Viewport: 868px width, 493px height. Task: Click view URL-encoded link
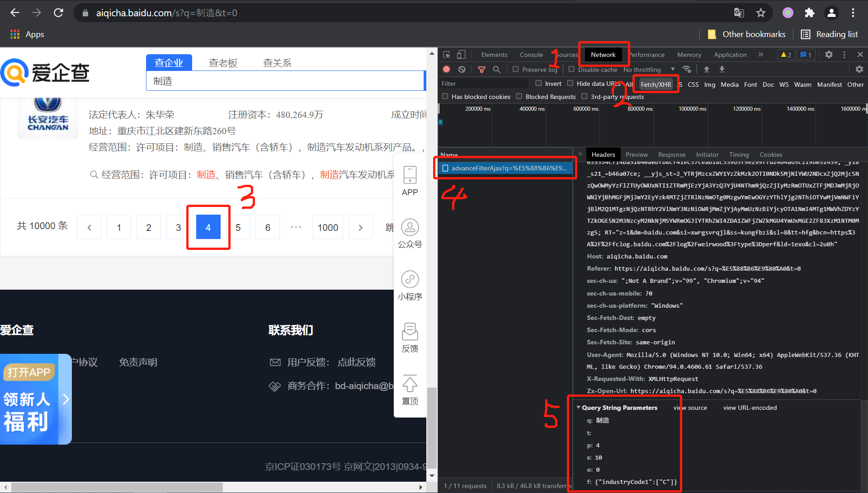point(750,408)
